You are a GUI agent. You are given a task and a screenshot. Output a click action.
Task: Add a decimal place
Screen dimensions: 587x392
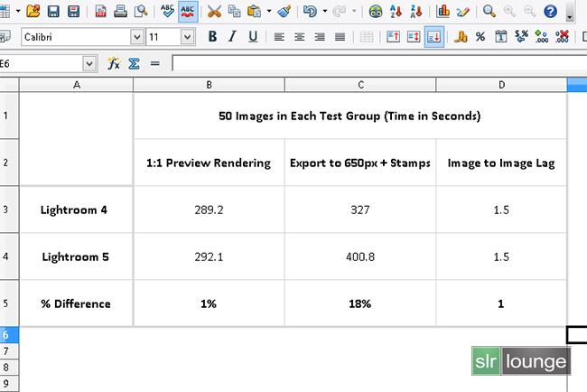click(x=541, y=37)
